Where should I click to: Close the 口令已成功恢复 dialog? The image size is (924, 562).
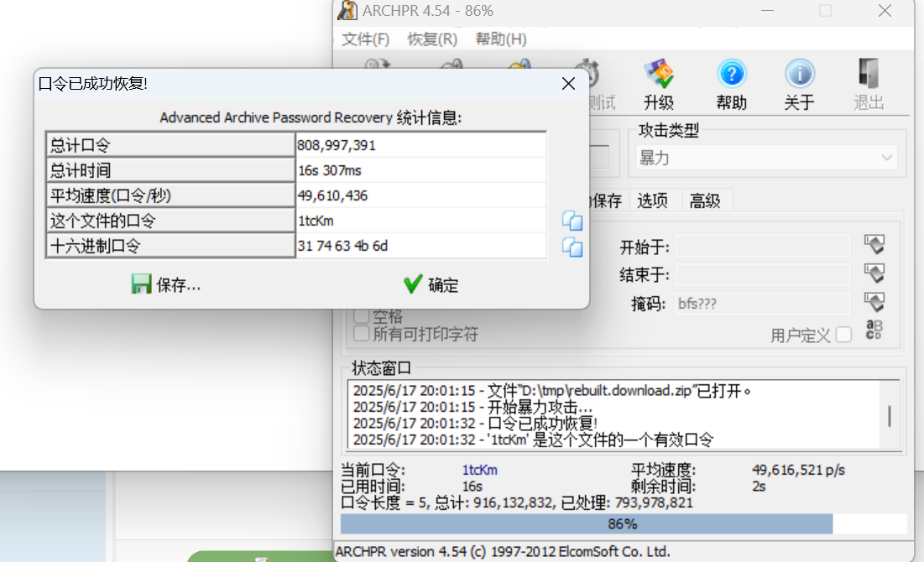[568, 84]
